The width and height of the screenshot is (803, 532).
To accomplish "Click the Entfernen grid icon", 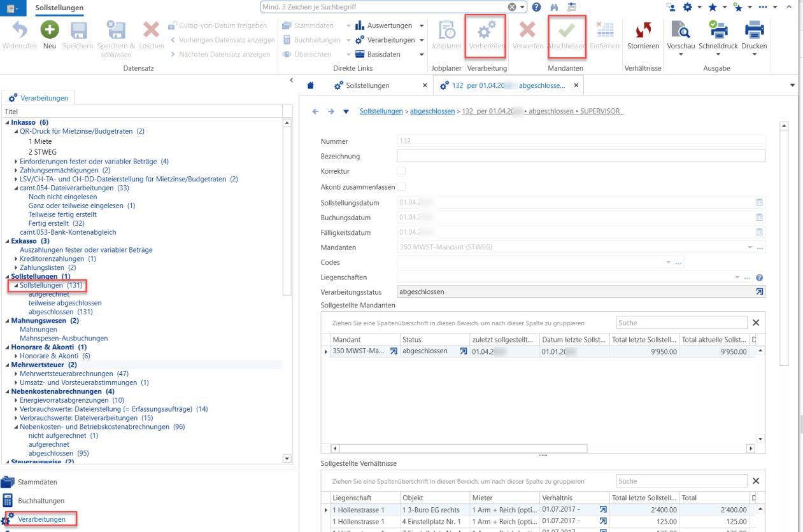I will coord(604,30).
